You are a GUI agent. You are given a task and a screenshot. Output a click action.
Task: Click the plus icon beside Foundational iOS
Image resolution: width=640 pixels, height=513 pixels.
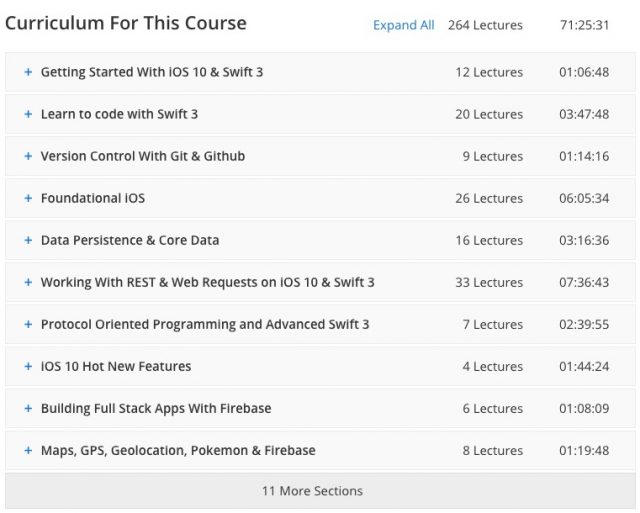click(x=28, y=198)
